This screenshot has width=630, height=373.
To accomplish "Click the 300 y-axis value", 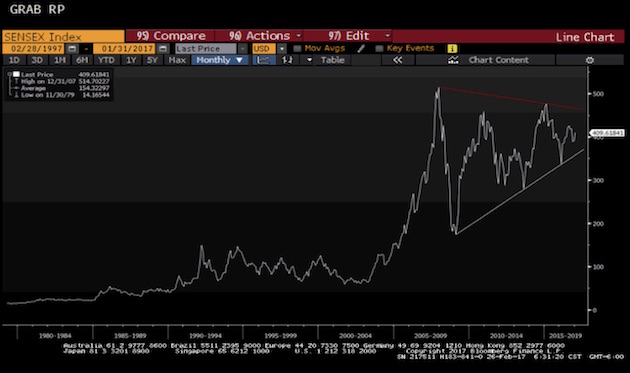I will coord(598,180).
